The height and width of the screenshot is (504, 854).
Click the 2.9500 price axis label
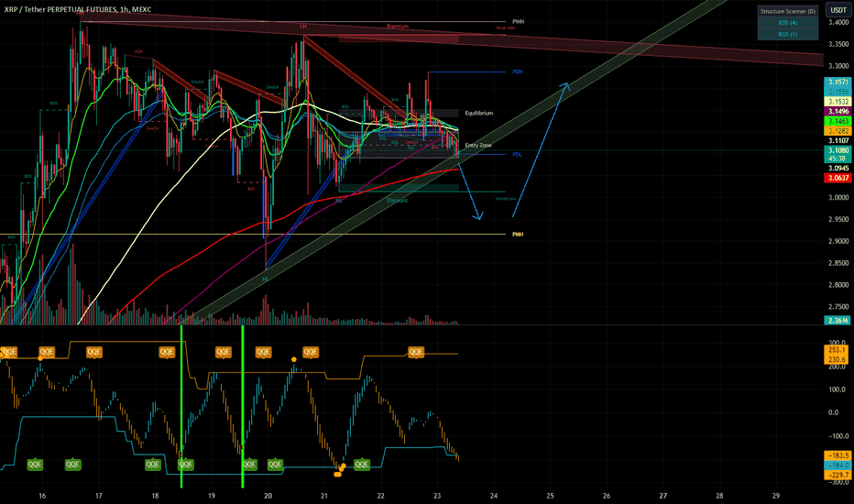(838, 220)
